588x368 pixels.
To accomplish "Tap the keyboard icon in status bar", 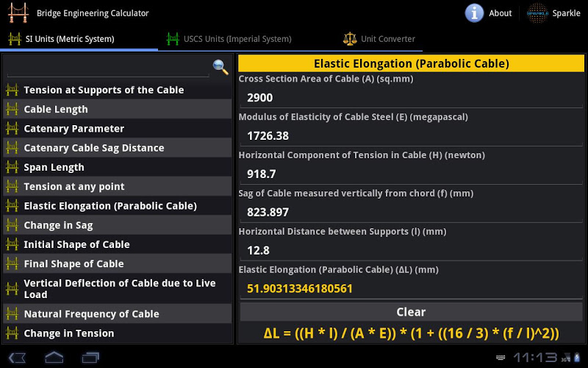I will pyautogui.click(x=501, y=358).
